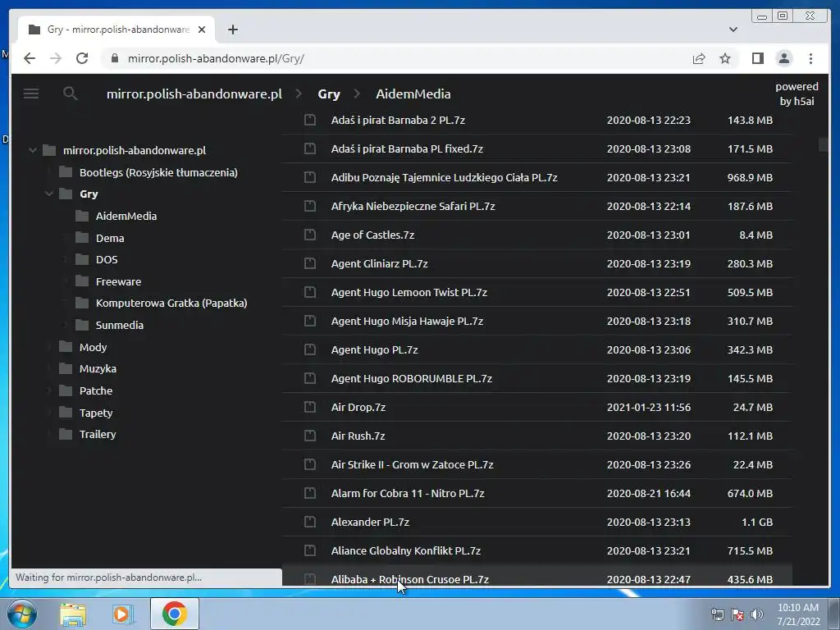Click the 1.1 GB size of Alexander PL.7z

point(757,522)
